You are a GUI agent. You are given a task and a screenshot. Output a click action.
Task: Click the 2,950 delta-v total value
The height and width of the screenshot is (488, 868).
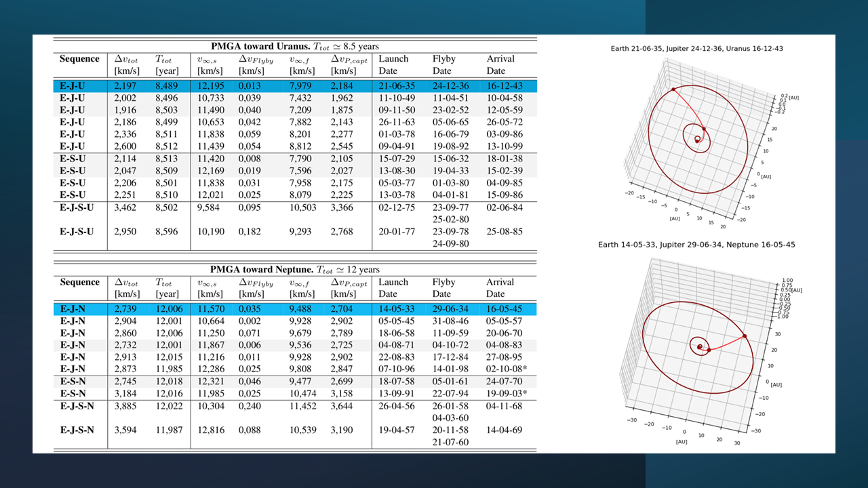pyautogui.click(x=126, y=232)
